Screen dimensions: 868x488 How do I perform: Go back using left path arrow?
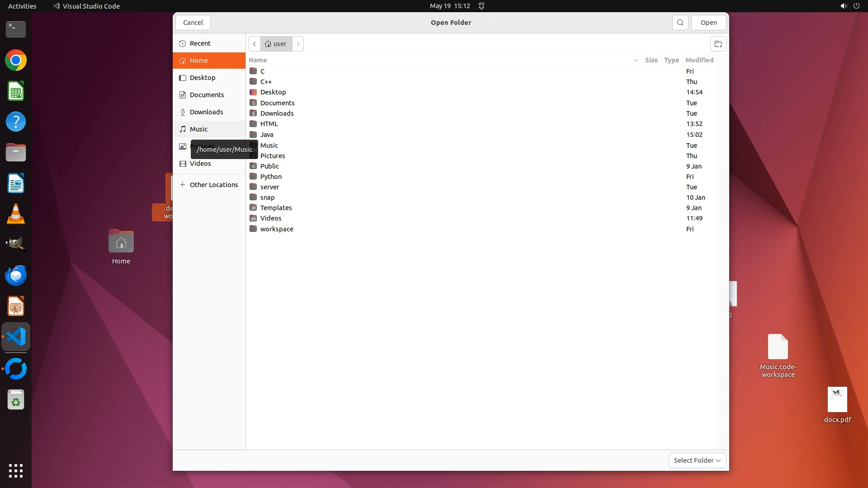pyautogui.click(x=255, y=44)
